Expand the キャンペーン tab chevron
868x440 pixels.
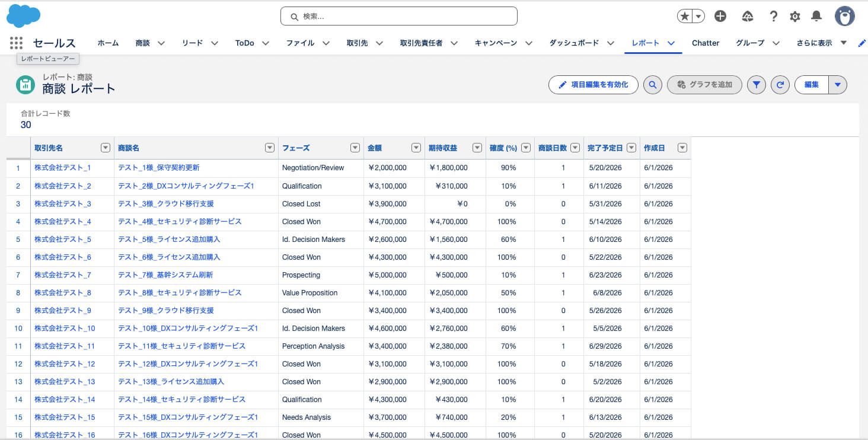[x=528, y=43]
